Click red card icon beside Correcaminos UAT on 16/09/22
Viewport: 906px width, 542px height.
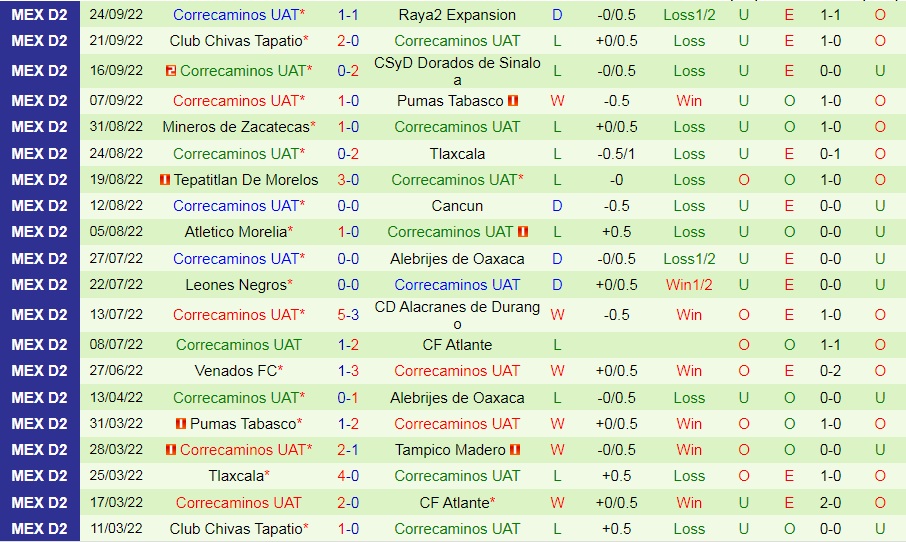click(171, 71)
